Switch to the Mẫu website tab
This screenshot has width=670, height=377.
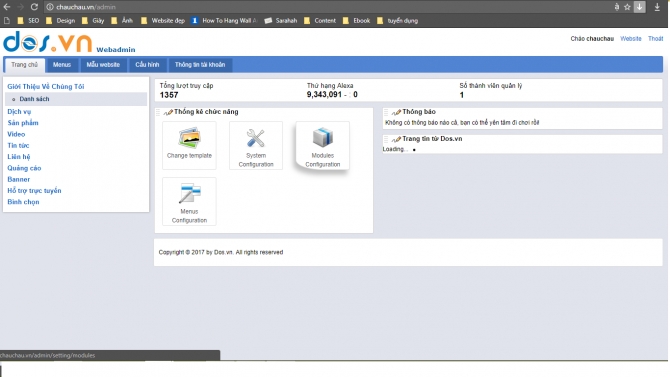[103, 65]
